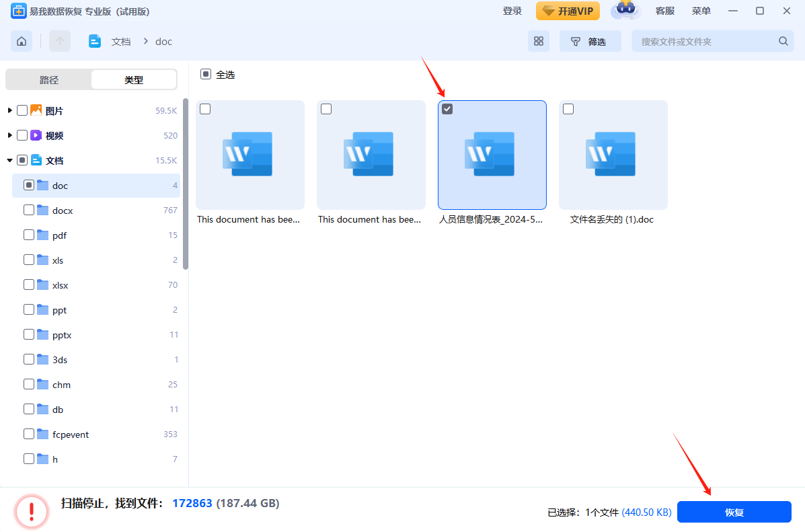Open the 菜单 menu in title bar
The width and height of the screenshot is (805, 532).
click(701, 11)
